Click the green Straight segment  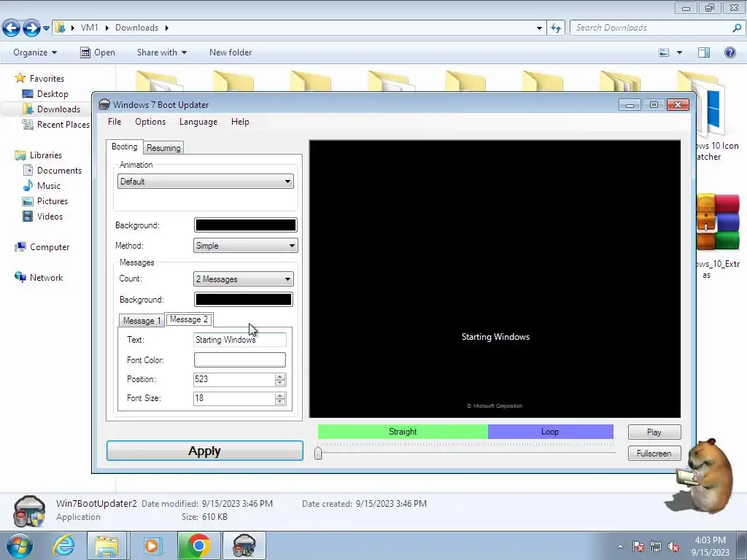pos(403,432)
